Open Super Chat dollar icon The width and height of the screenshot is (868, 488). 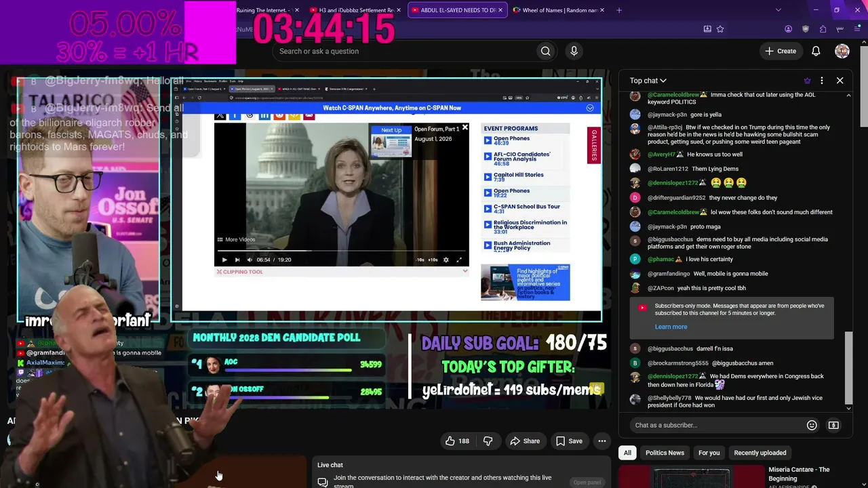pos(833,425)
